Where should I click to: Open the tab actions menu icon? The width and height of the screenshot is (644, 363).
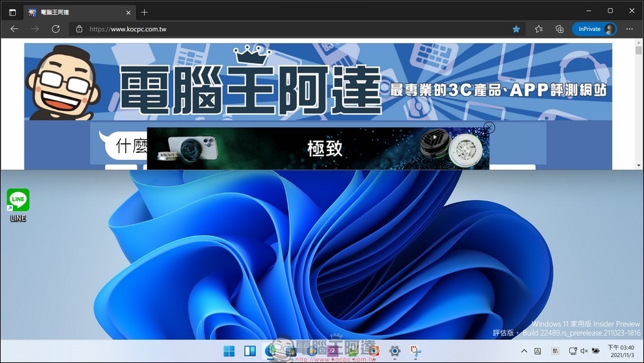12,12
